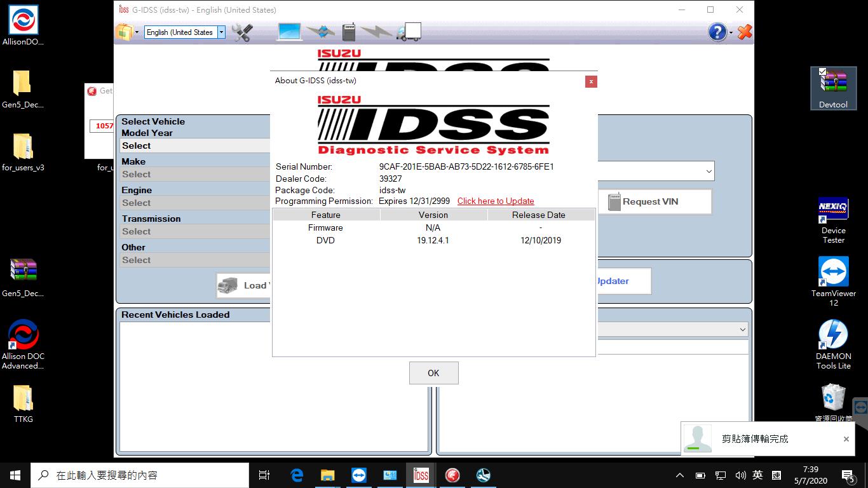Click the Request VIN button
The image size is (868, 488).
(x=654, y=201)
